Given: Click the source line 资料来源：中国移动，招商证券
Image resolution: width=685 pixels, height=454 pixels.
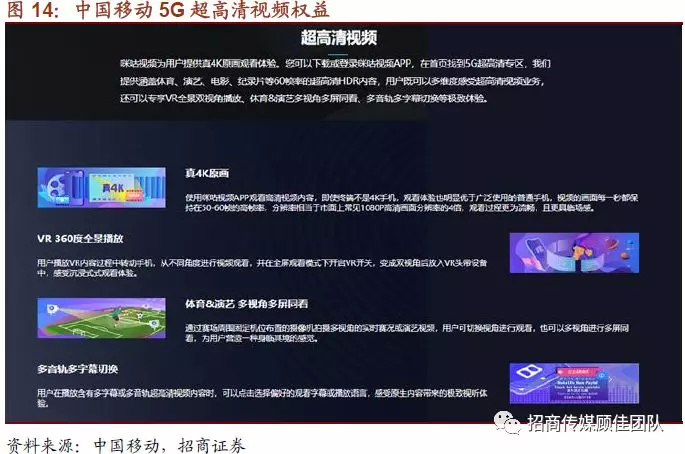Looking at the screenshot, I should (126, 446).
